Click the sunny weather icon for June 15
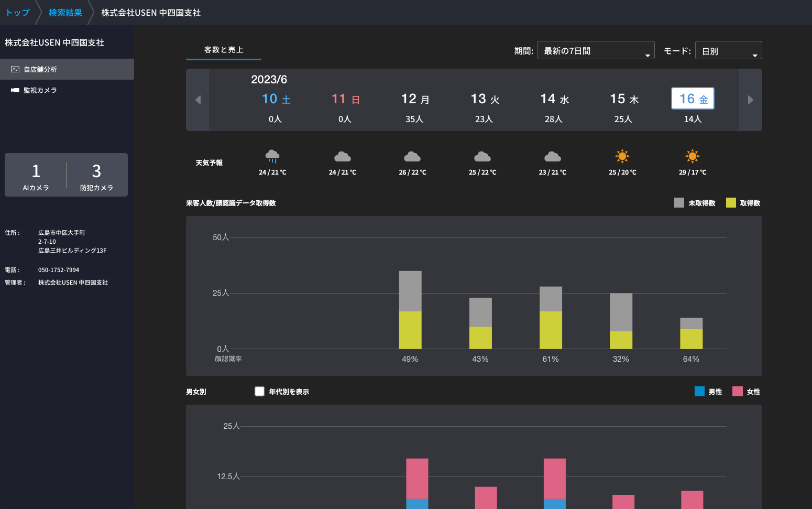 click(x=622, y=156)
